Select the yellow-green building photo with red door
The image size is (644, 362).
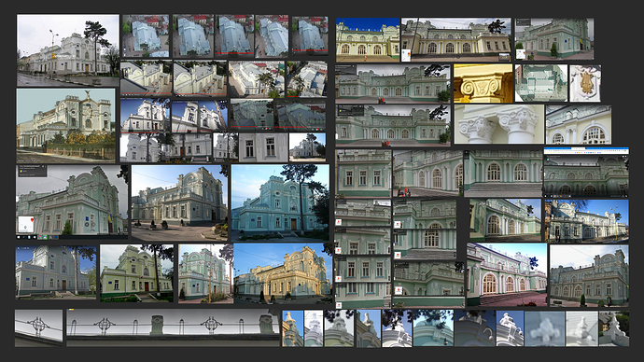137,273
